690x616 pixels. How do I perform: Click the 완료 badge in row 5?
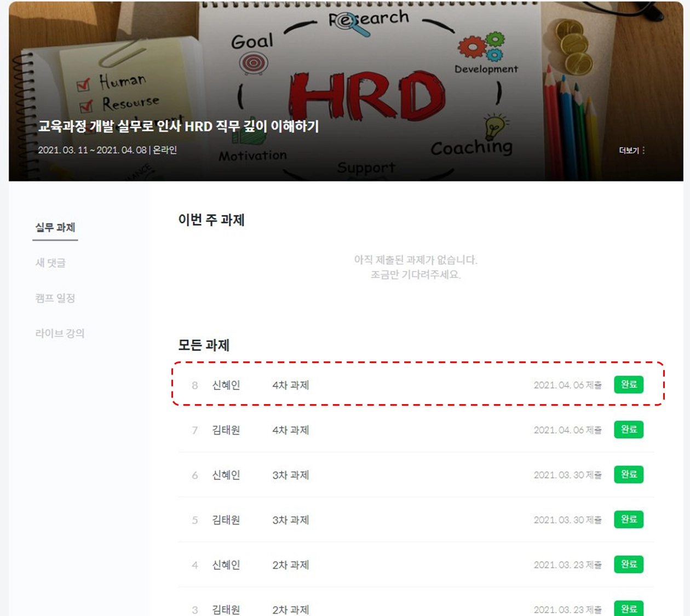tap(629, 519)
